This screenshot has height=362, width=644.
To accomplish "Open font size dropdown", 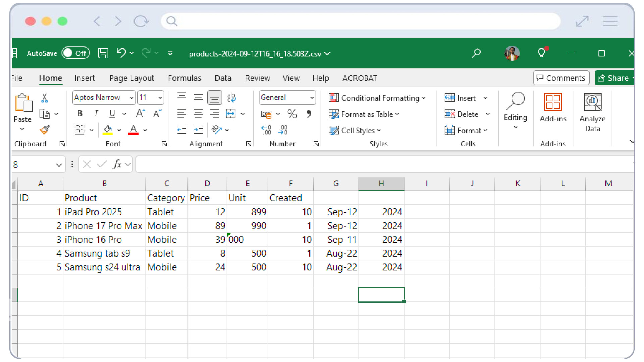I will pyautogui.click(x=160, y=98).
